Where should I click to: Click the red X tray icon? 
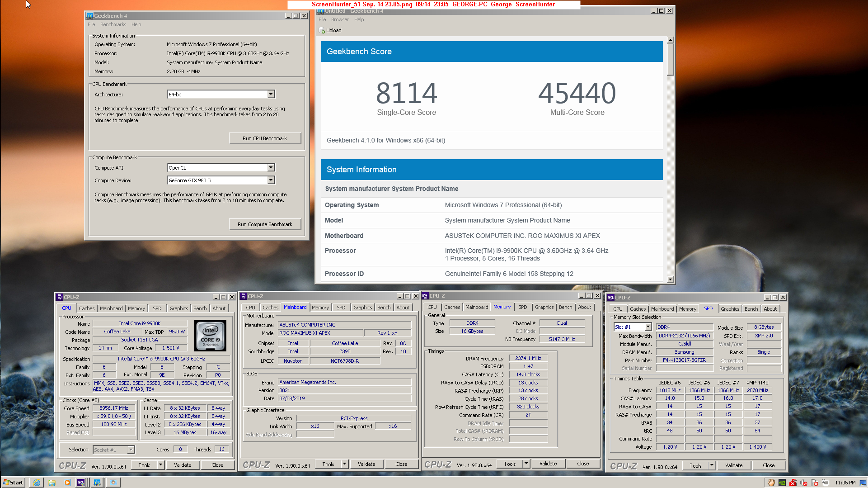pyautogui.click(x=793, y=483)
